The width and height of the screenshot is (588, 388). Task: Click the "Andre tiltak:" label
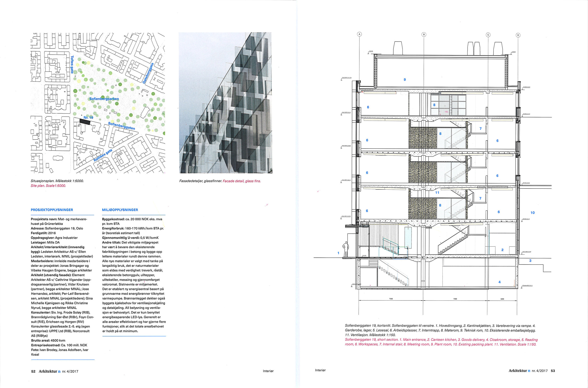pos(111,243)
